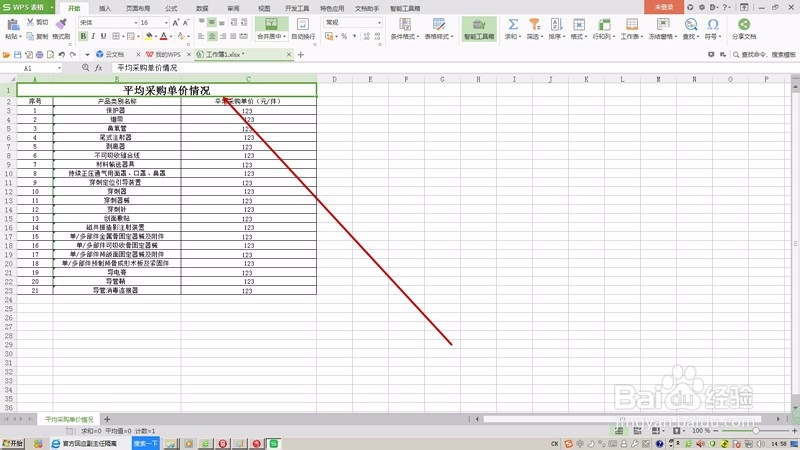Screen dimensions: 800x450
Task: Click the percent style icon
Action: point(344,36)
